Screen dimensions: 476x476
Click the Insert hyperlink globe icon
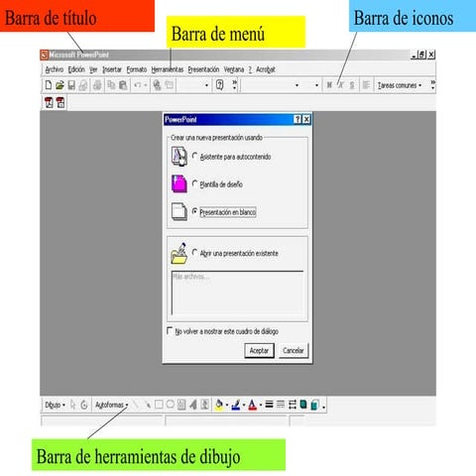[157, 85]
